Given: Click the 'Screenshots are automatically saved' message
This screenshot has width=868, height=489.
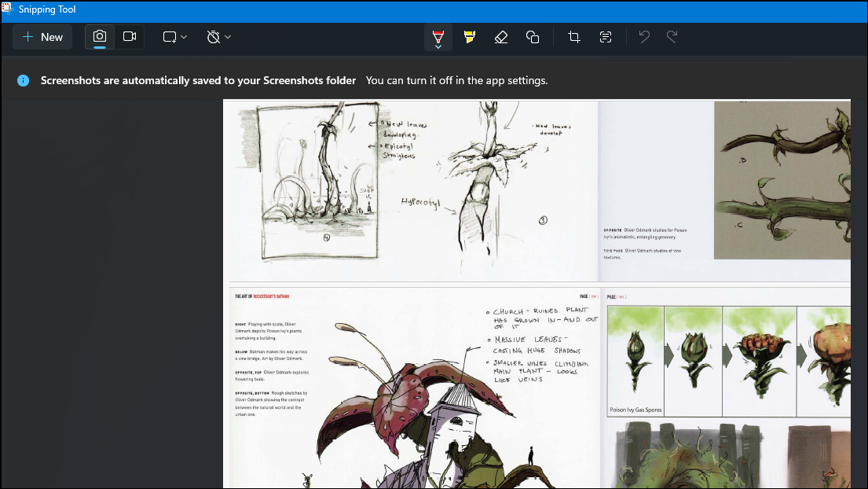Looking at the screenshot, I should [198, 80].
